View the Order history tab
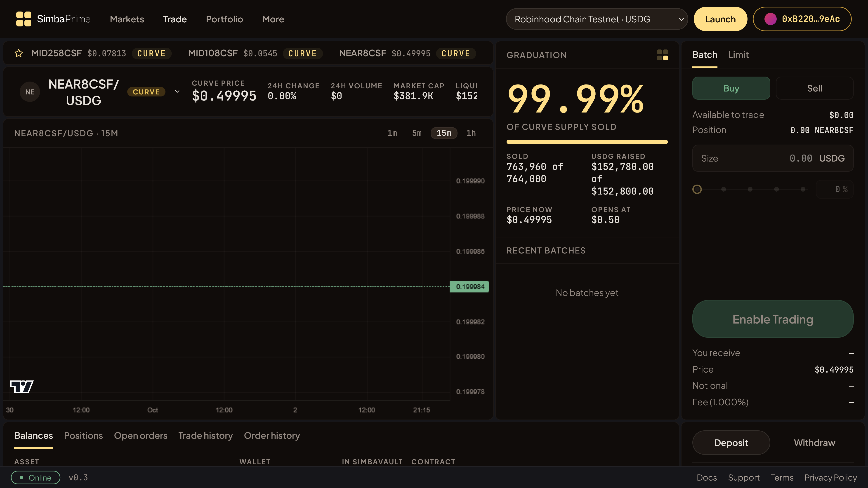This screenshot has height=488, width=868. tap(272, 435)
